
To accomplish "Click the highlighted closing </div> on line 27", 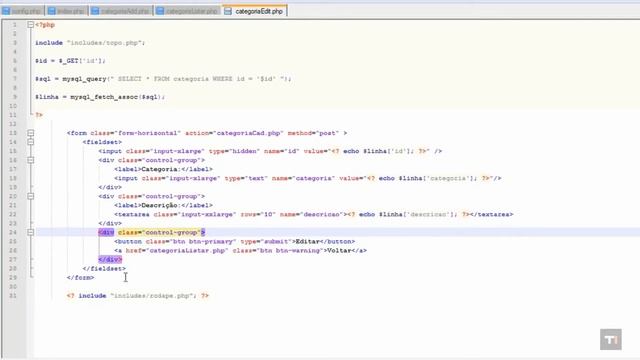I will pos(110,260).
